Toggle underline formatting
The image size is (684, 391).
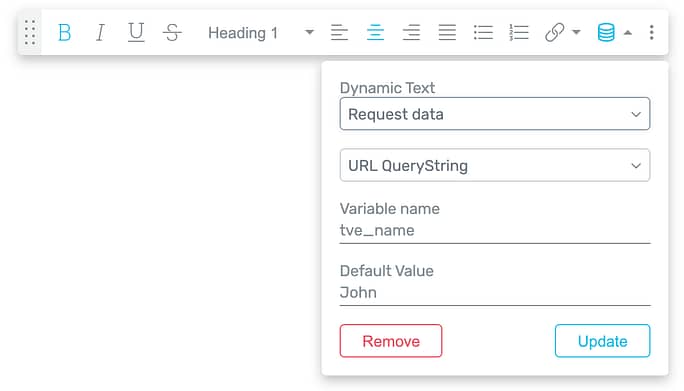coord(136,32)
